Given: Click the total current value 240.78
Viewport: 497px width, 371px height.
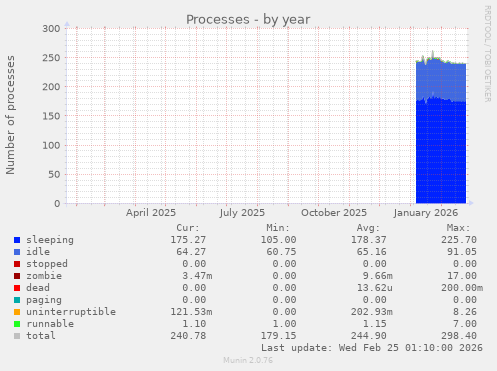Looking at the screenshot, I should pyautogui.click(x=188, y=336).
